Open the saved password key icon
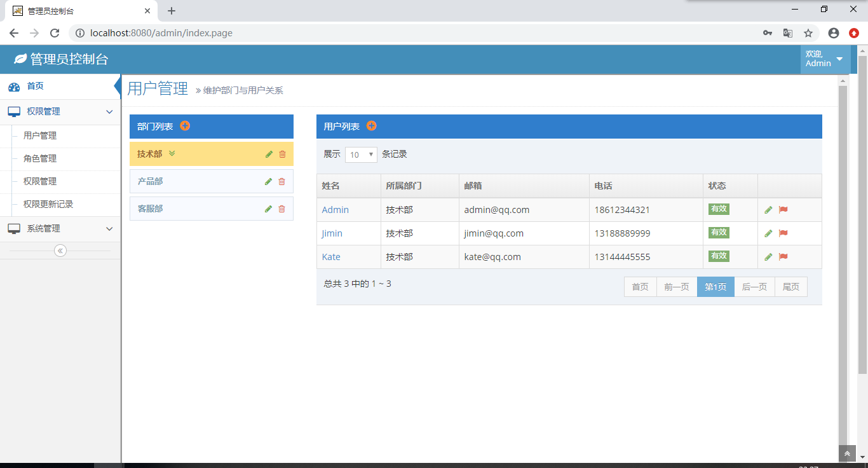The height and width of the screenshot is (468, 868). (x=768, y=33)
